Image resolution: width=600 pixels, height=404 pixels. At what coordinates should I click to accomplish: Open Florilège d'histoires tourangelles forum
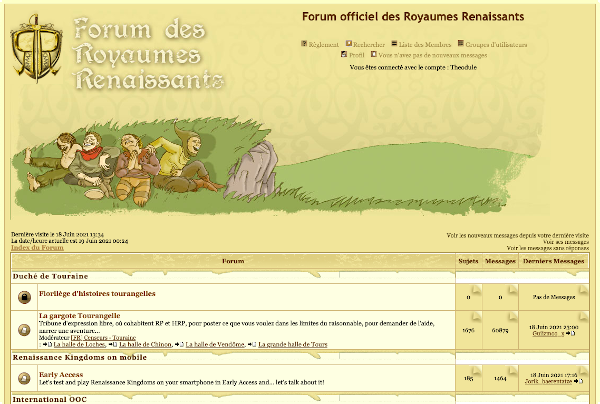tap(97, 293)
